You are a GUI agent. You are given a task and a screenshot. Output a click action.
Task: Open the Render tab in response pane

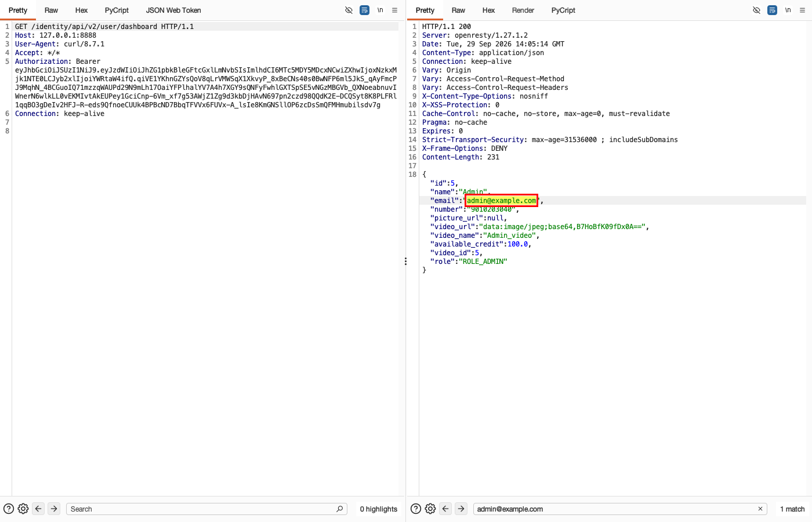click(x=523, y=10)
